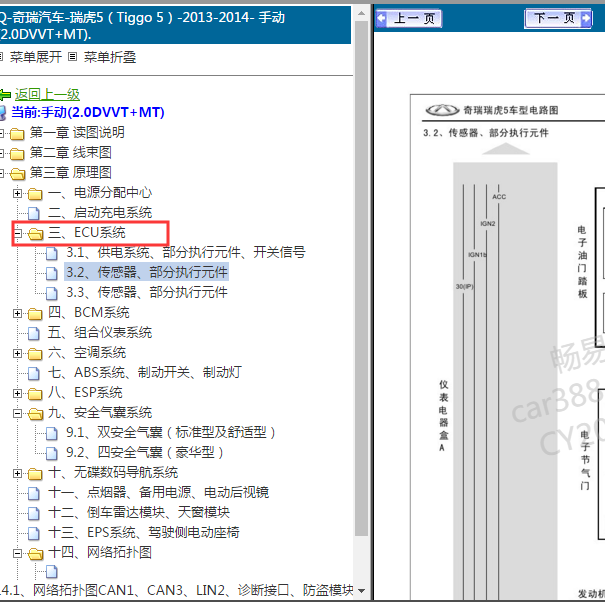Open 十一、点烟器、备用电源、电动后视镜 page

click(x=158, y=492)
